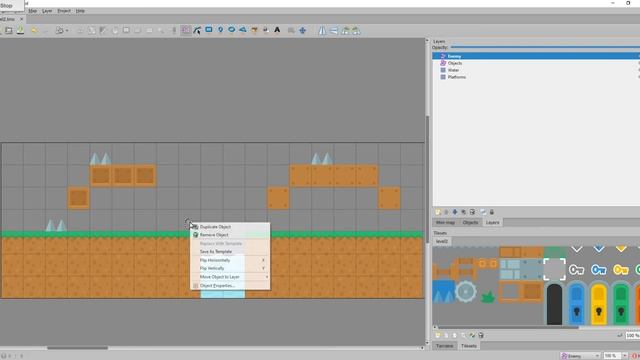Viewport: 640px width, 360px height.
Task: Click the tileset zoom percentage field
Action: [x=632, y=336]
